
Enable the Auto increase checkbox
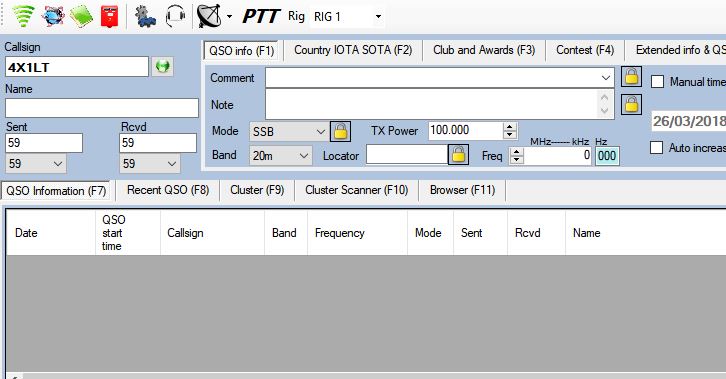click(x=657, y=148)
